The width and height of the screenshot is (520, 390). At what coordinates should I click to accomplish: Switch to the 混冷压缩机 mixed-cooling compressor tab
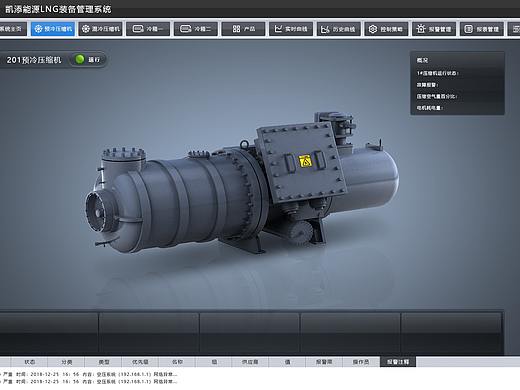click(101, 29)
